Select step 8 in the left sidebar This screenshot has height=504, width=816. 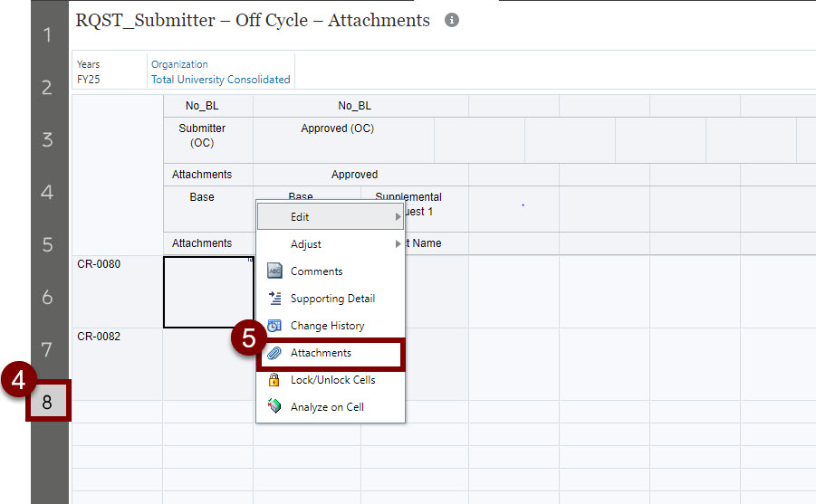[47, 403]
